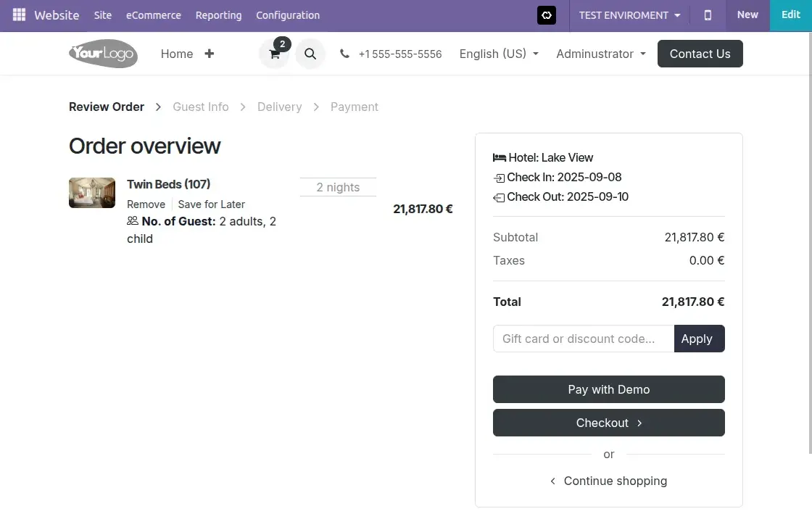Open the apps grid icon top-left
This screenshot has height=514, width=812.
coord(18,14)
